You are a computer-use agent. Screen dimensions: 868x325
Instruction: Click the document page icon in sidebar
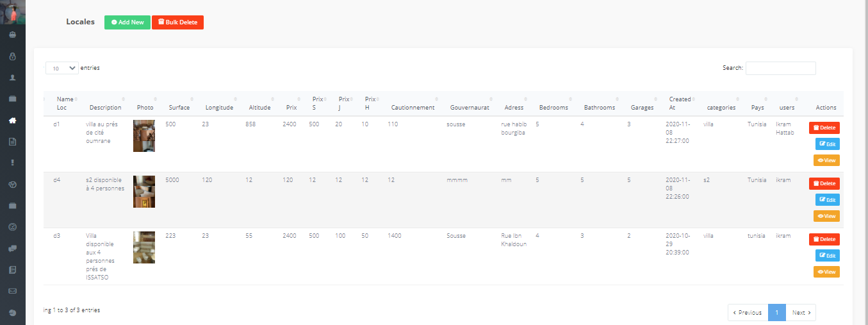click(x=12, y=142)
